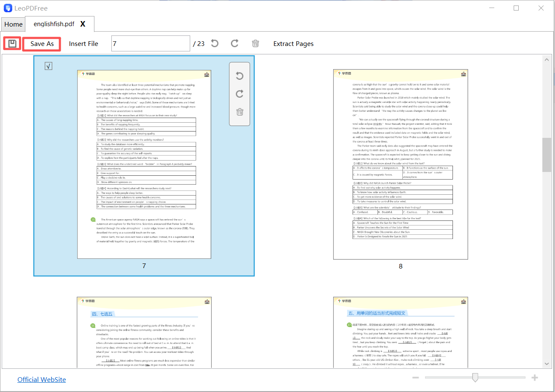Uncheck the selection checkbox on page 7
The height and width of the screenshot is (392, 555).
(48, 66)
